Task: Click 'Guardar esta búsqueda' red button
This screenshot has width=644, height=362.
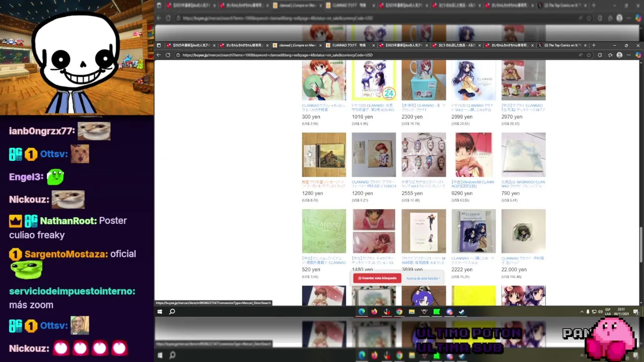Action: pyautogui.click(x=378, y=278)
